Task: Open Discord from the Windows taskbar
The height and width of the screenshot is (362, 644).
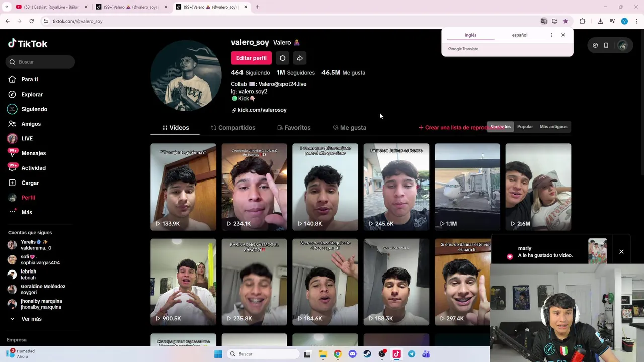Action: pos(352,354)
